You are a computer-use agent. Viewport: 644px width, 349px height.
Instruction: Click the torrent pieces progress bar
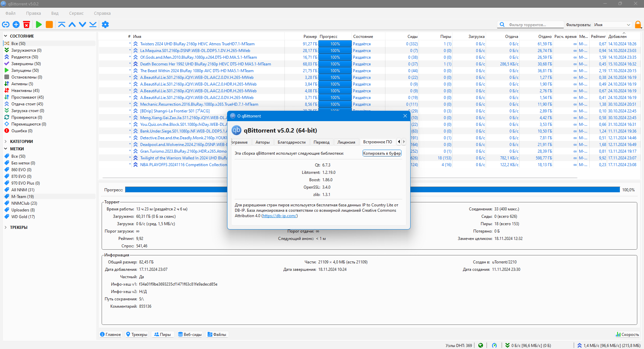372,190
